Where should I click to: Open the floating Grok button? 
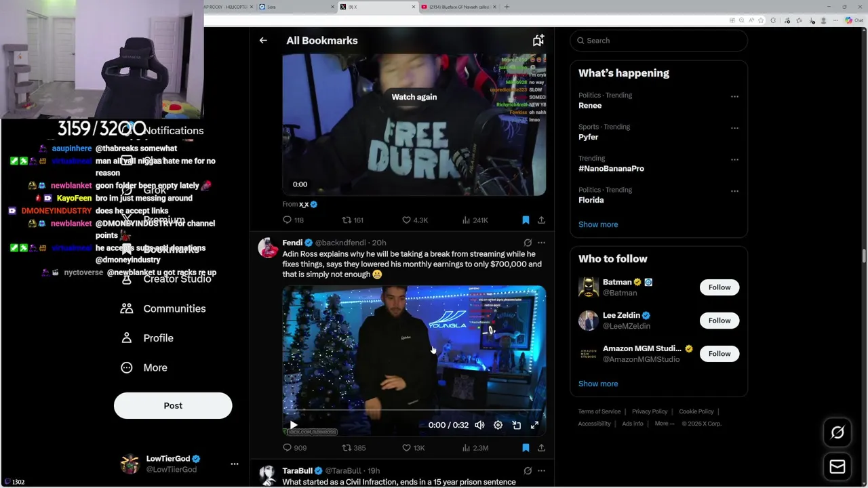pos(837,432)
